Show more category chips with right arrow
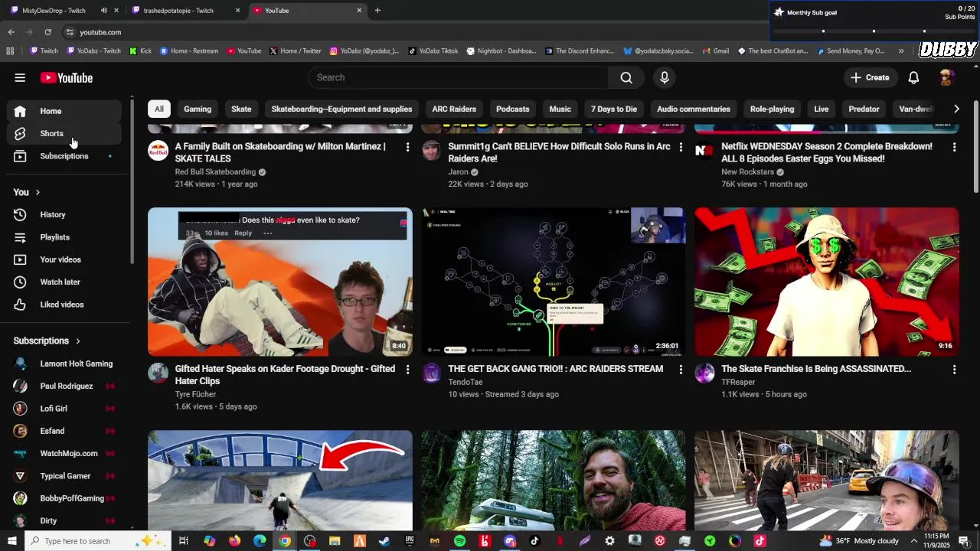This screenshot has height=551, width=980. (956, 109)
